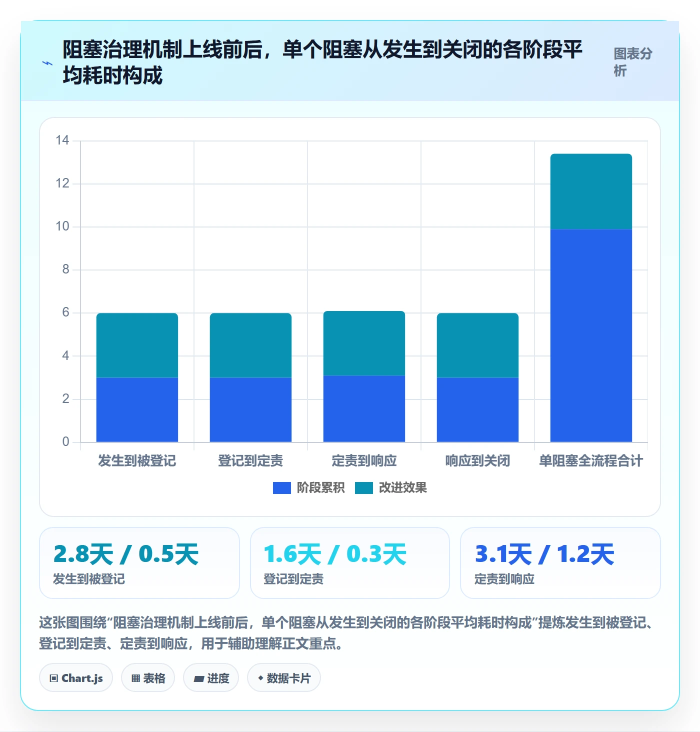Click the teal bar segment for 响应到关闭
Viewport: 700px width, 732px height.
pyautogui.click(x=477, y=345)
